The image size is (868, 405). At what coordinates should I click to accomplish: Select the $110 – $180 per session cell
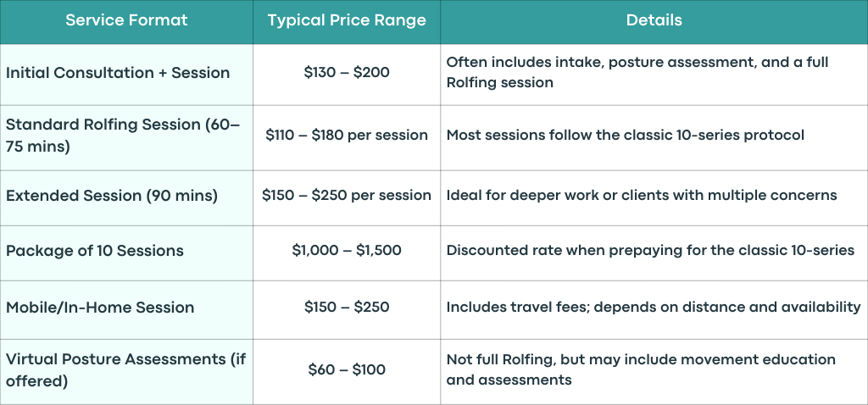click(347, 135)
